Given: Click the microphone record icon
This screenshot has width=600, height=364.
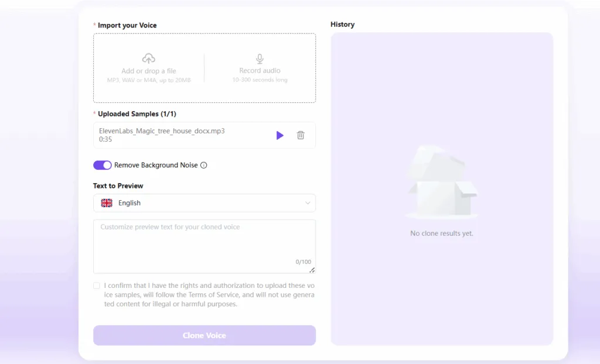Looking at the screenshot, I should pos(260,59).
